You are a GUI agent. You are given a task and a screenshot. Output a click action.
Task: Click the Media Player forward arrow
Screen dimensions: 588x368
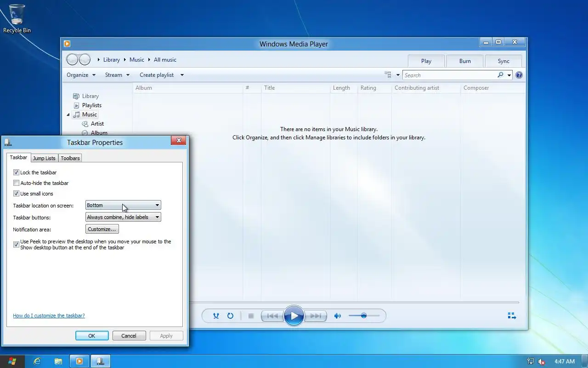[85, 59]
